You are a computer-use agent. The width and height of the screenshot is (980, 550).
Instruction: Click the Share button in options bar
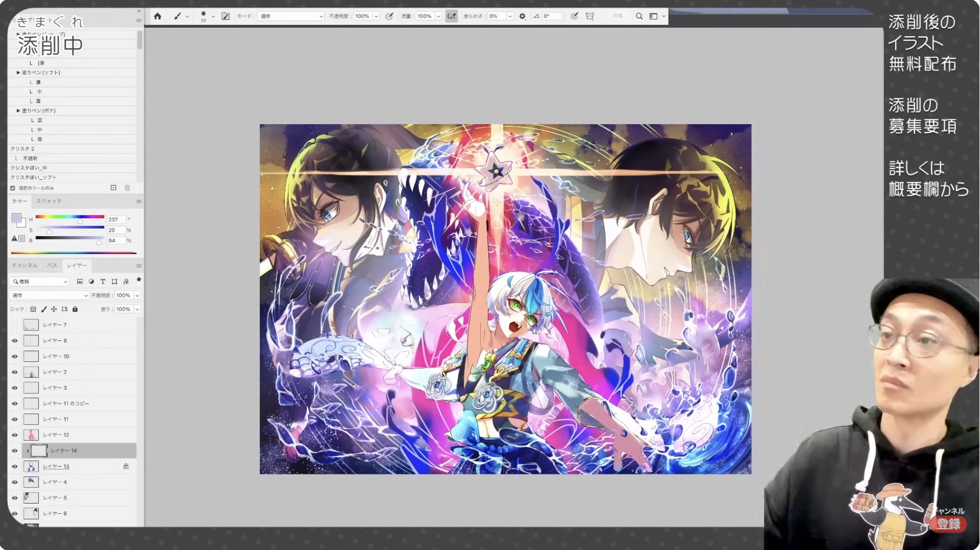point(617,16)
